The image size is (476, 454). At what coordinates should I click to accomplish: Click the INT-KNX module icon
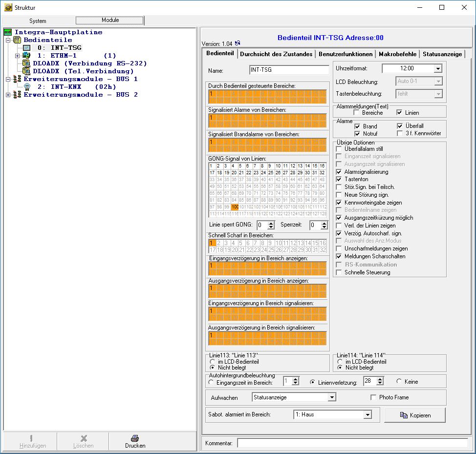point(26,87)
